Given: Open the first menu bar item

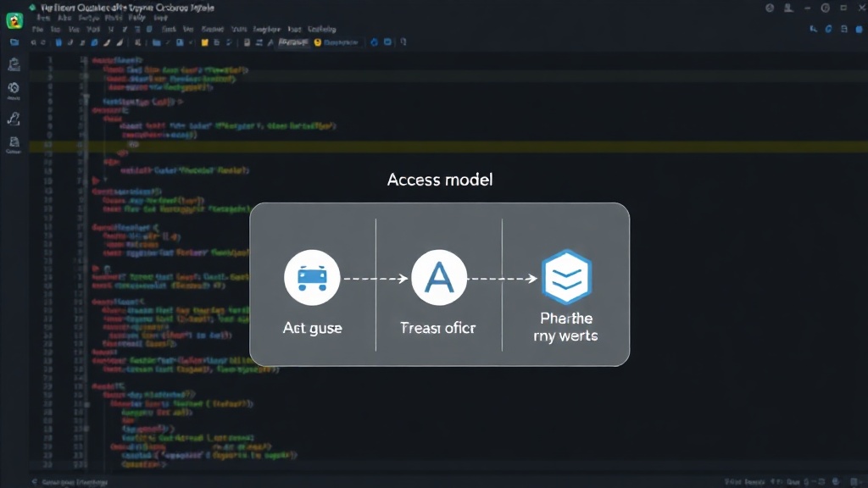Looking at the screenshot, I should coord(37,30).
